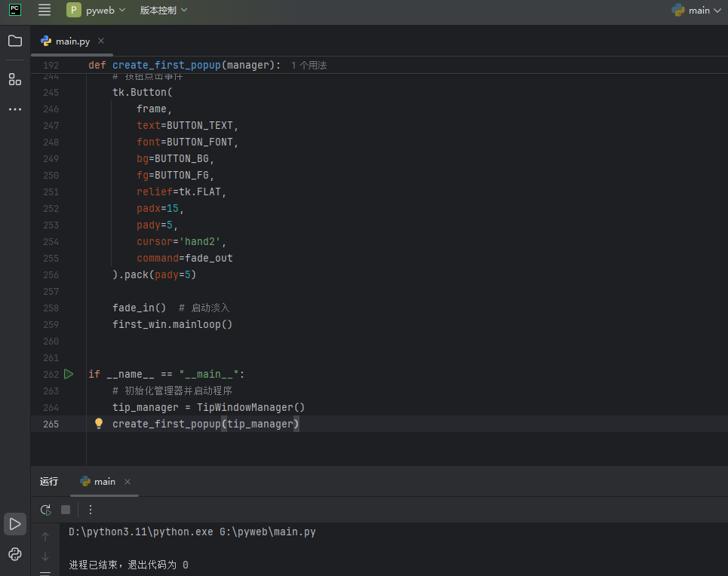728x576 pixels.
Task: Click the Rerun main button
Action: pos(46,510)
